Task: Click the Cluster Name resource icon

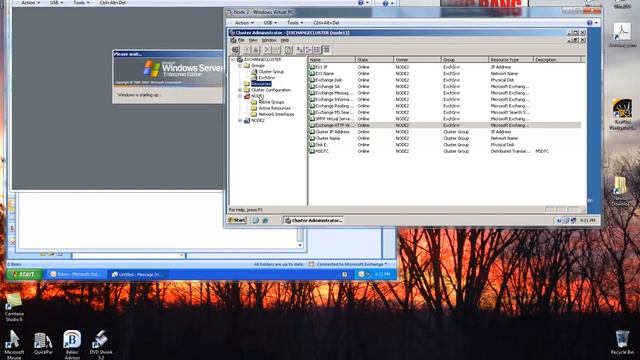Action: [x=312, y=138]
